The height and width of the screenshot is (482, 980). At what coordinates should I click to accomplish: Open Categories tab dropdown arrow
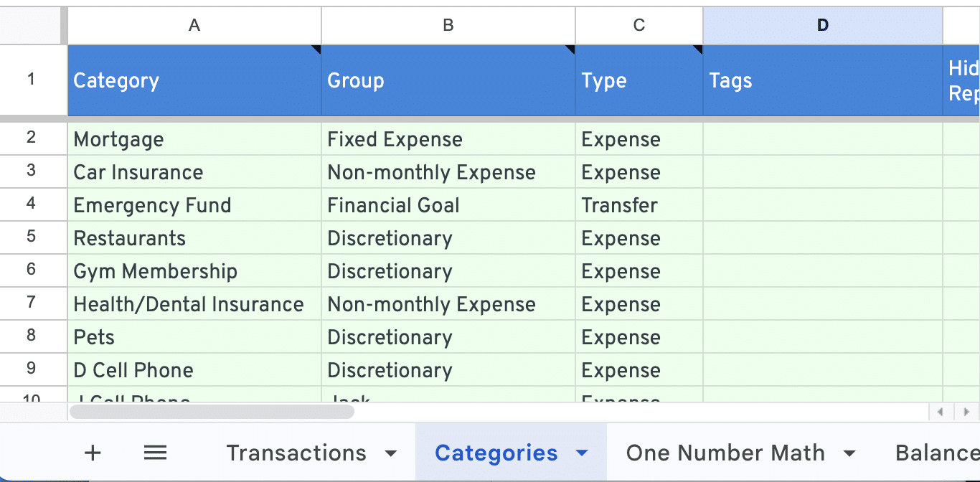point(582,453)
